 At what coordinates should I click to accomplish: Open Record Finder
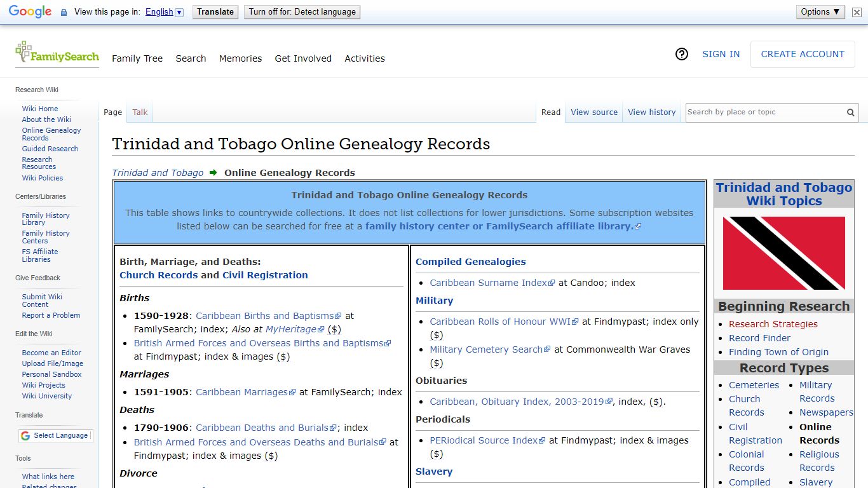tap(760, 338)
